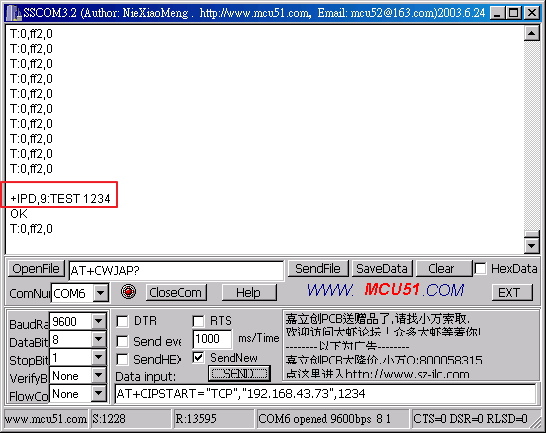Screen dimensions: 546x433
Task: Click the OK line in receive window
Action: (x=19, y=214)
